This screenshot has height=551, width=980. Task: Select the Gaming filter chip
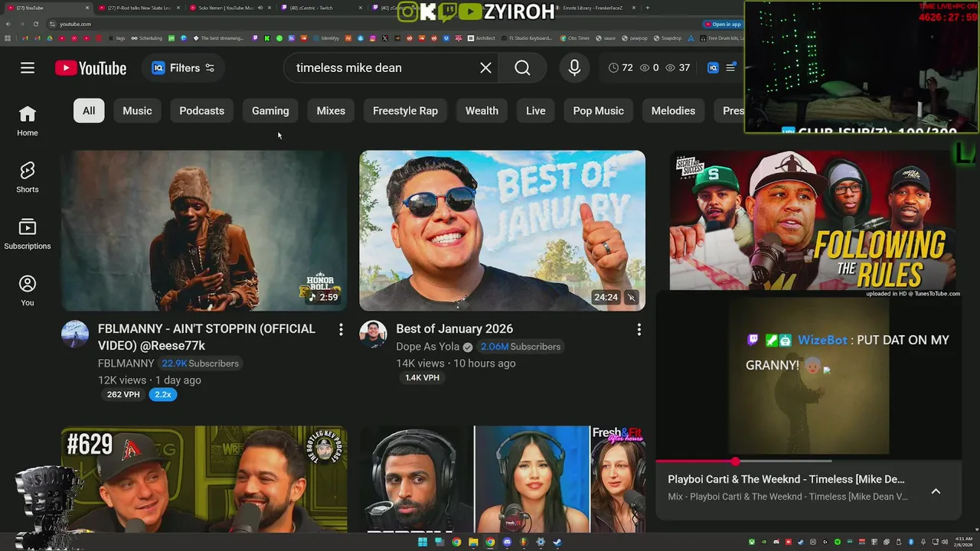[x=270, y=111]
